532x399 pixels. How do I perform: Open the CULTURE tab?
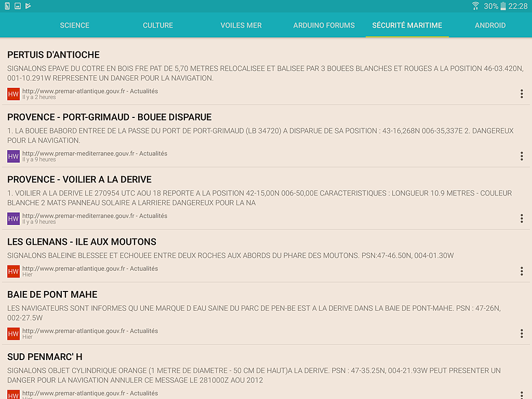tap(158, 25)
